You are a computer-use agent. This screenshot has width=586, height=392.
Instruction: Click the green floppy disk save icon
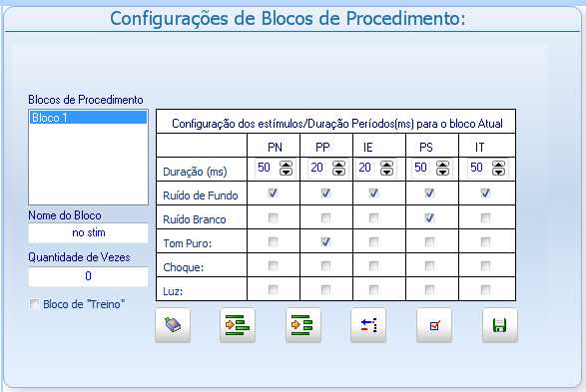coord(500,325)
